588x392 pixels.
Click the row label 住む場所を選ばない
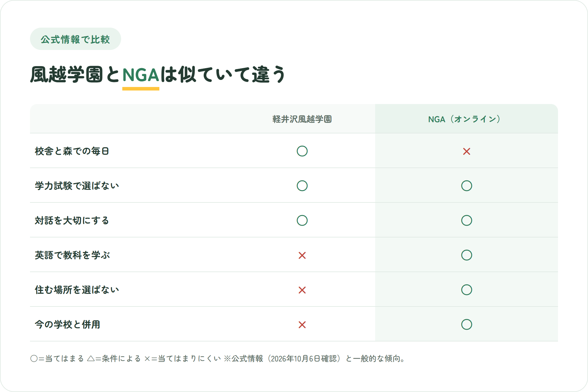(x=77, y=290)
